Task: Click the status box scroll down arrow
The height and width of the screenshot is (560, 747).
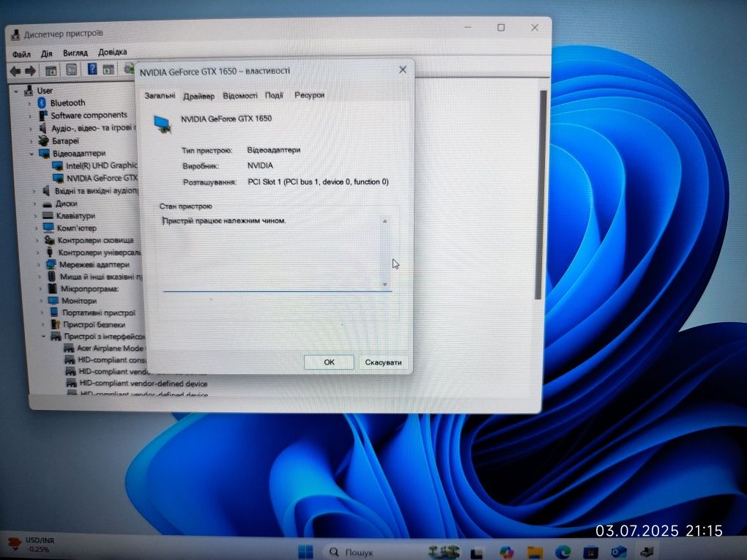Action: (x=385, y=284)
